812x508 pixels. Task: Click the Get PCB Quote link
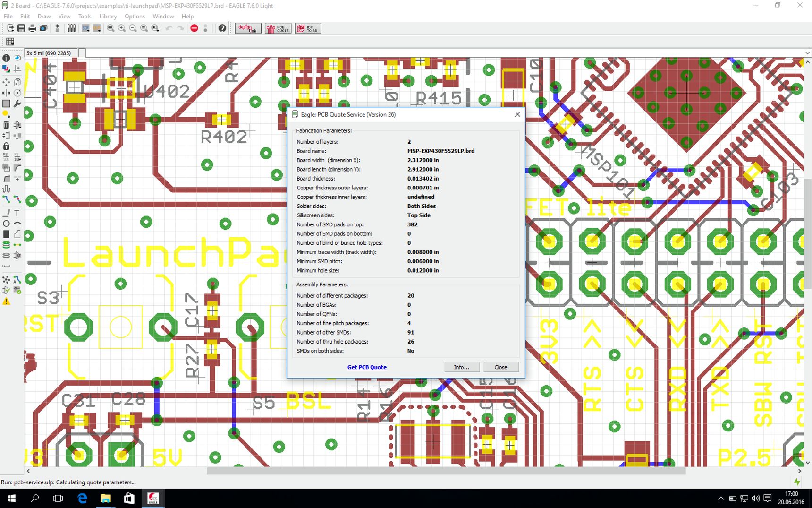pyautogui.click(x=367, y=367)
